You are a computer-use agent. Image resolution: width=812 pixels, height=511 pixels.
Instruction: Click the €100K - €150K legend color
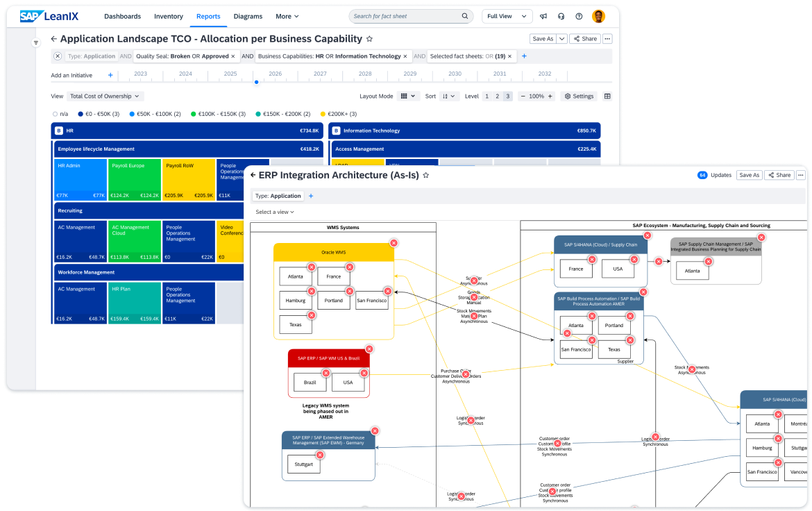point(193,114)
